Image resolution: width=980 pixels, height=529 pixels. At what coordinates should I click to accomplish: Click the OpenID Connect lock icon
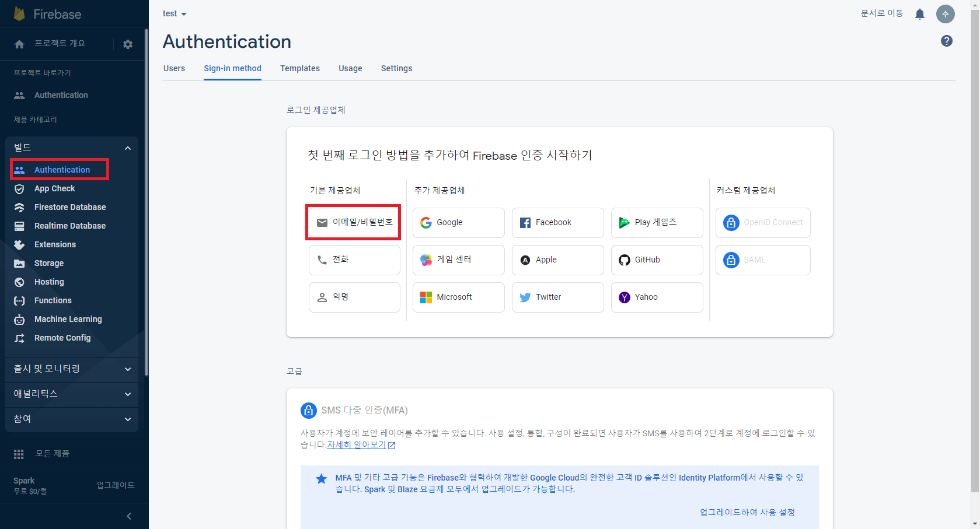(731, 223)
